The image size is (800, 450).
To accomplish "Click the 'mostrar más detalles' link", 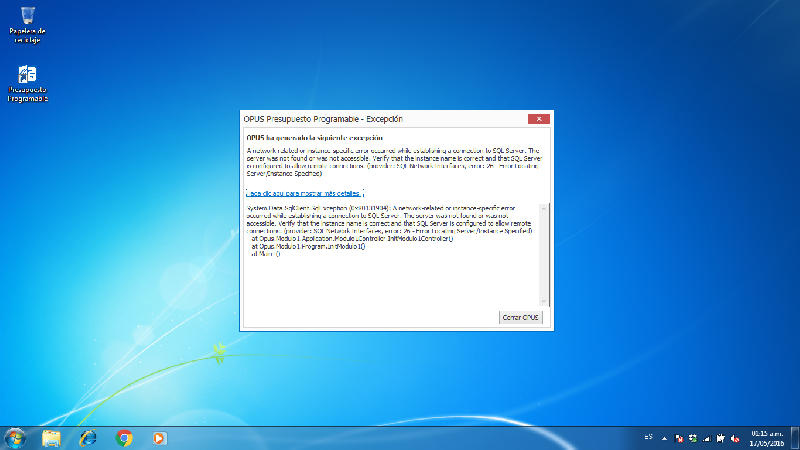I will pyautogui.click(x=305, y=192).
